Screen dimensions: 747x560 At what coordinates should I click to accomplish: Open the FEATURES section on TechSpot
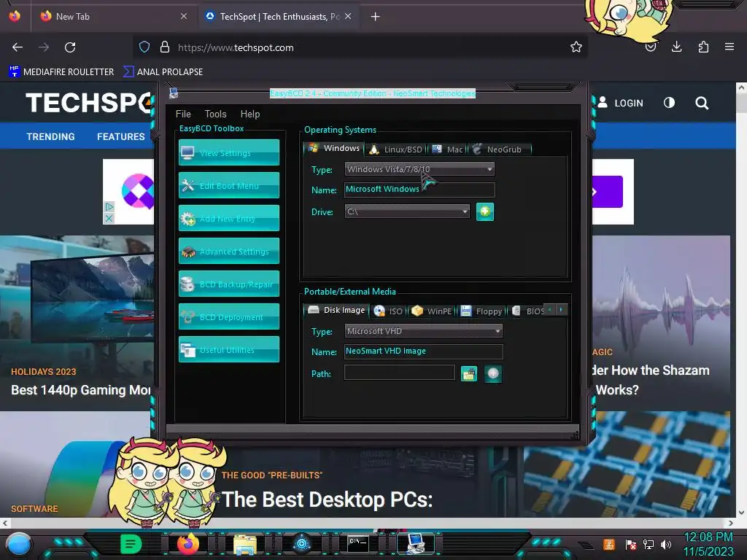[x=120, y=136]
